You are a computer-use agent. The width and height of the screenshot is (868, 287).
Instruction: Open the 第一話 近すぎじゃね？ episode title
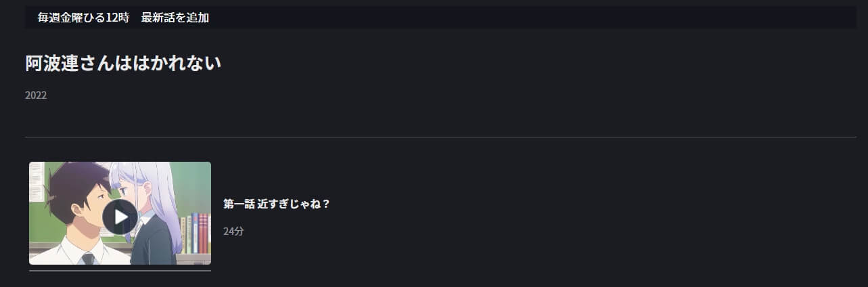point(277,204)
